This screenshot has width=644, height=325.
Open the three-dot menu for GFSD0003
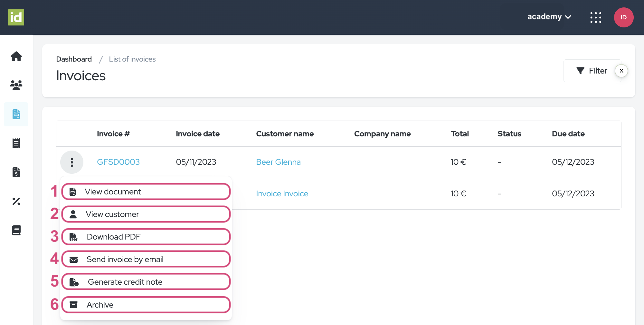coord(72,162)
